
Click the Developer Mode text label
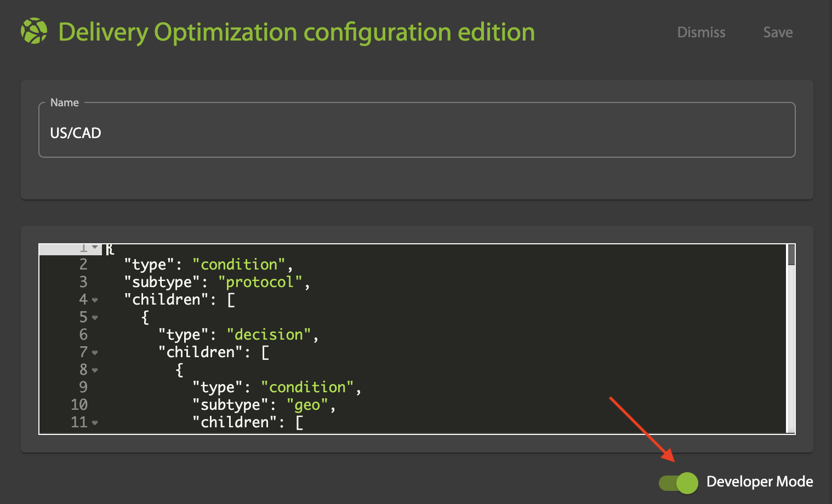(759, 482)
